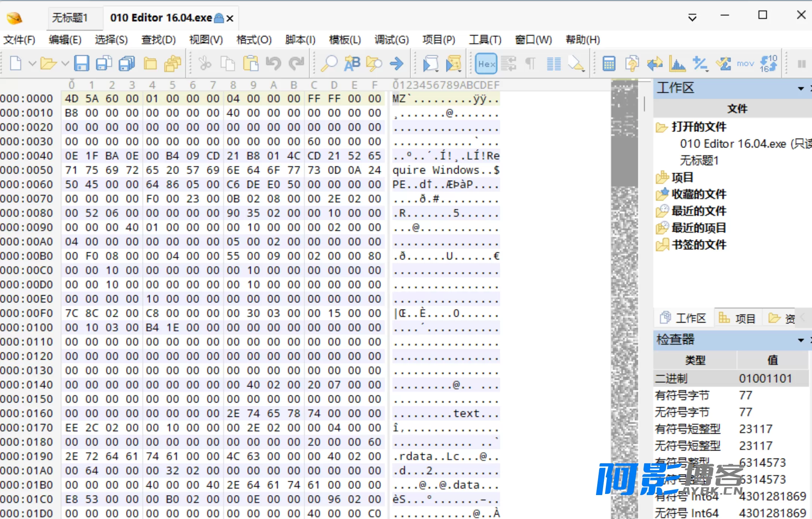Toggle the highlight marker button

576,64
